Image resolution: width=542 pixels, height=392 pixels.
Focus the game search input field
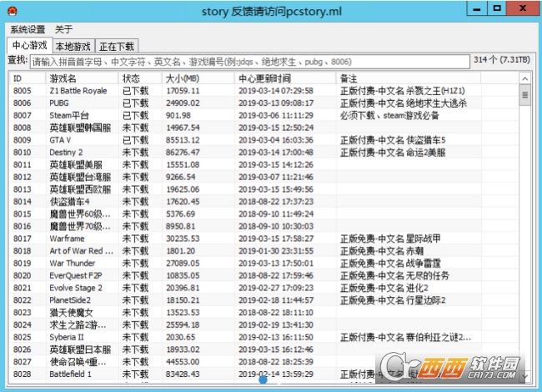249,62
